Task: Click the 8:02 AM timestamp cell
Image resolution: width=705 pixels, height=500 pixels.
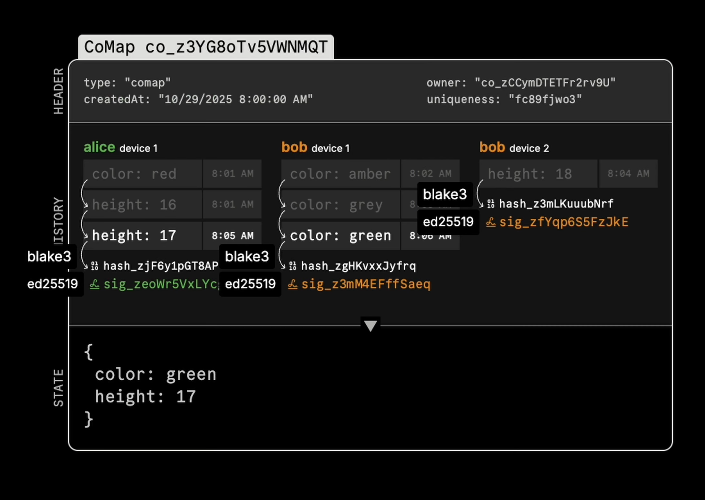Action: tap(430, 174)
